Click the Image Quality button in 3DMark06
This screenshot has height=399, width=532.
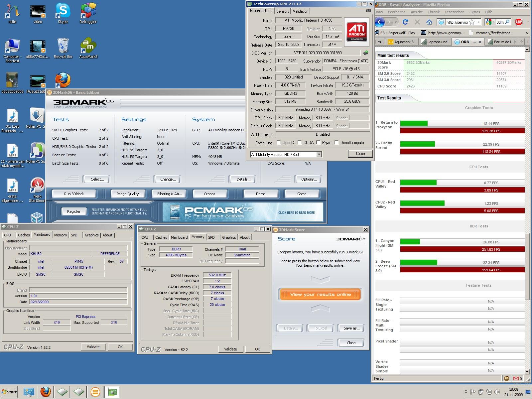(x=129, y=194)
